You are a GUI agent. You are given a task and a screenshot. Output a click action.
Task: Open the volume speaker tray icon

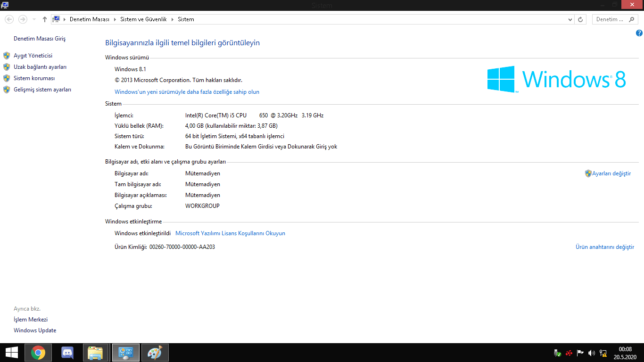tap(592, 353)
